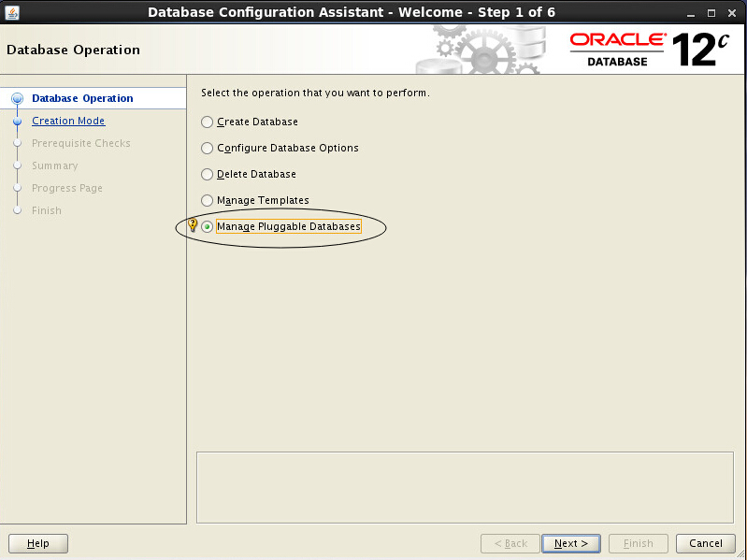This screenshot has height=560, width=747.
Task: Minimize the Database Configuration Assistant window
Action: pyautogui.click(x=690, y=13)
